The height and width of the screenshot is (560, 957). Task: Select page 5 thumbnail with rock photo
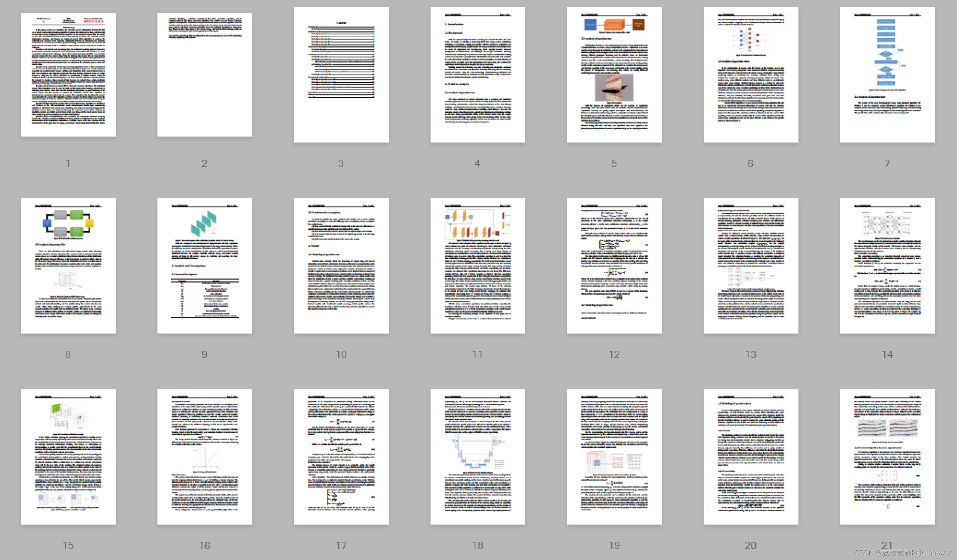[614, 74]
